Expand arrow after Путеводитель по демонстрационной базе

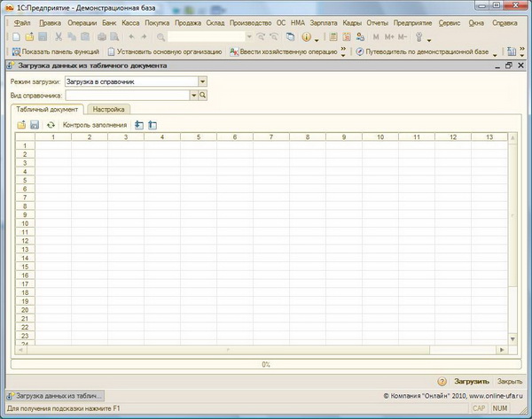pyautogui.click(x=495, y=55)
